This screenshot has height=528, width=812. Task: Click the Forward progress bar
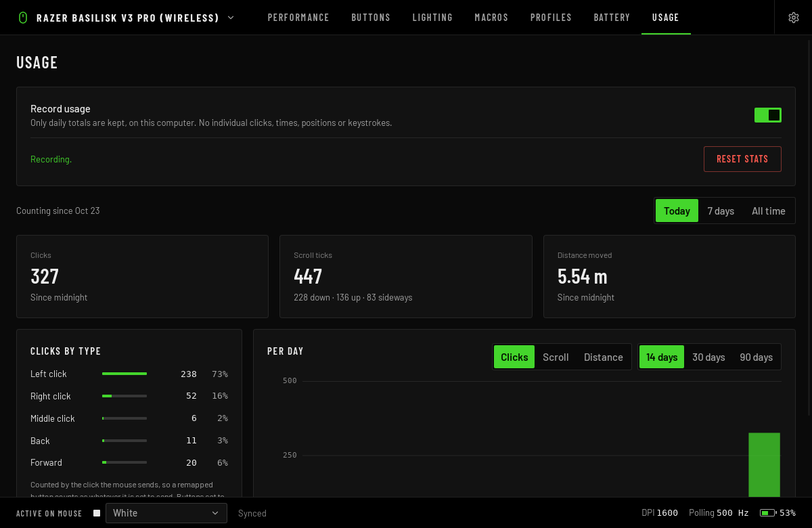point(125,462)
